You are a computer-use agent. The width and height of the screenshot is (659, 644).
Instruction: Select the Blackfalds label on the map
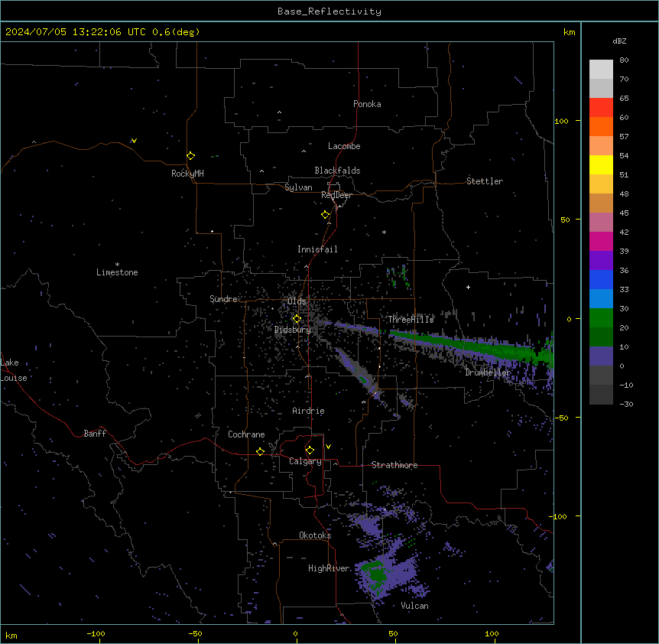(337, 171)
